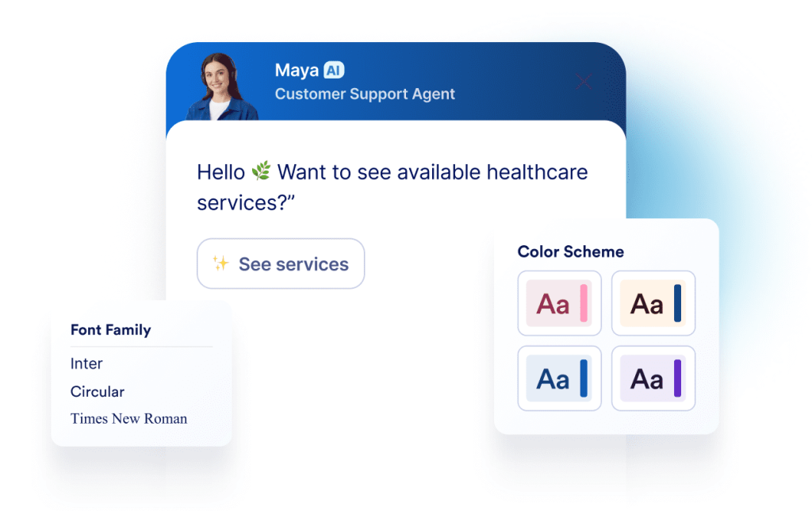Select the purple color scheme swatch
Viewport: 812px width, 511px height.
click(x=653, y=378)
